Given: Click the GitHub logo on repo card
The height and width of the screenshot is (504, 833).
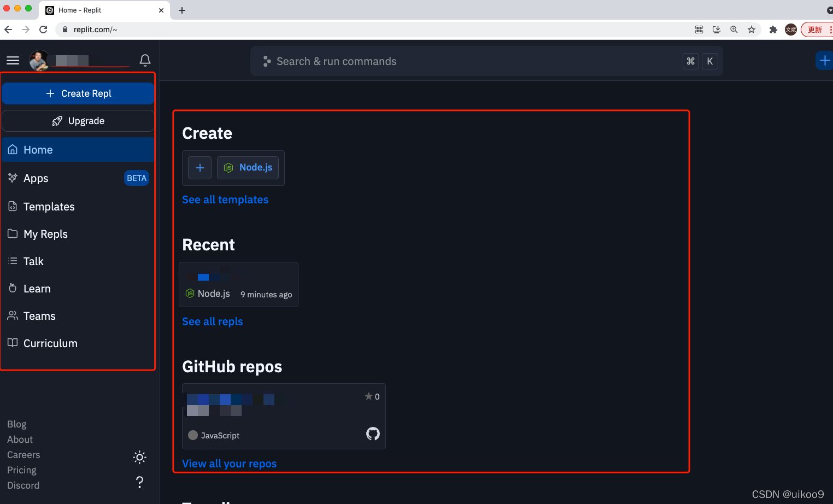Looking at the screenshot, I should pyautogui.click(x=373, y=434).
